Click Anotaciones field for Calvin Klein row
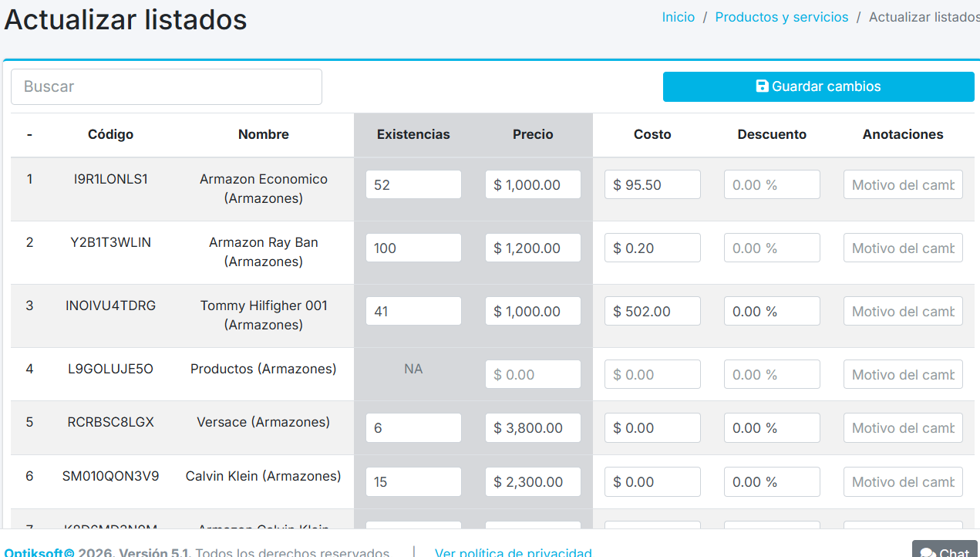980x557 pixels. pos(903,482)
